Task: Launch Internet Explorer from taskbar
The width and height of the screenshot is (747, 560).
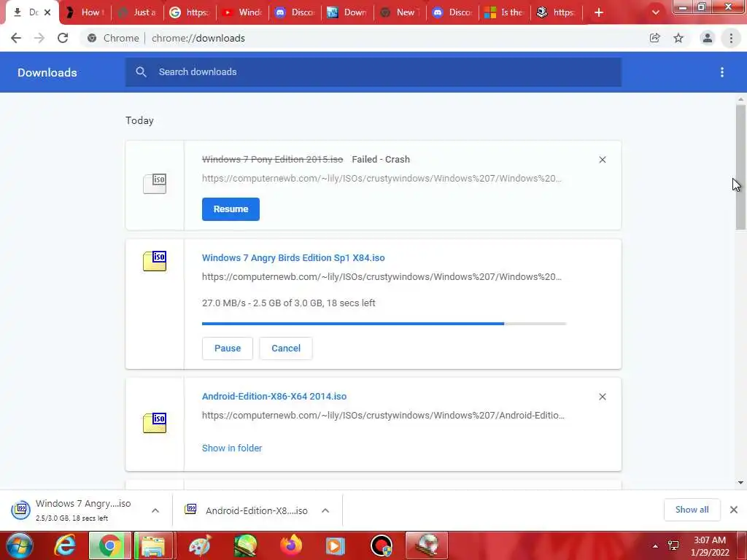Action: point(65,545)
